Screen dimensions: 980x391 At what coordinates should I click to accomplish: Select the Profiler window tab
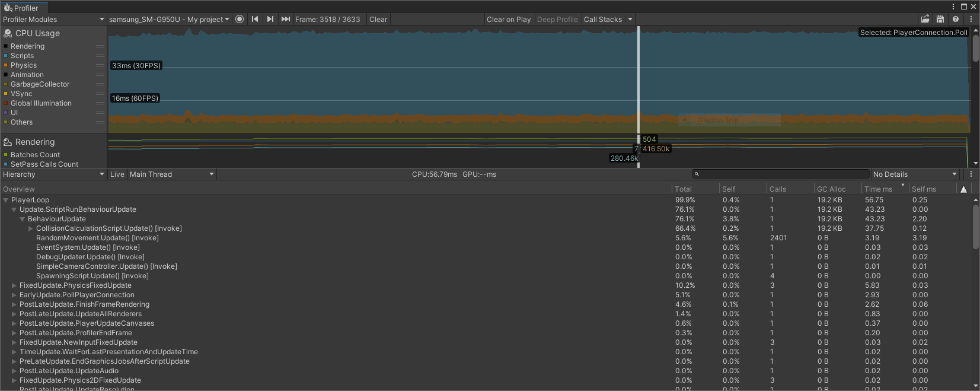click(24, 8)
